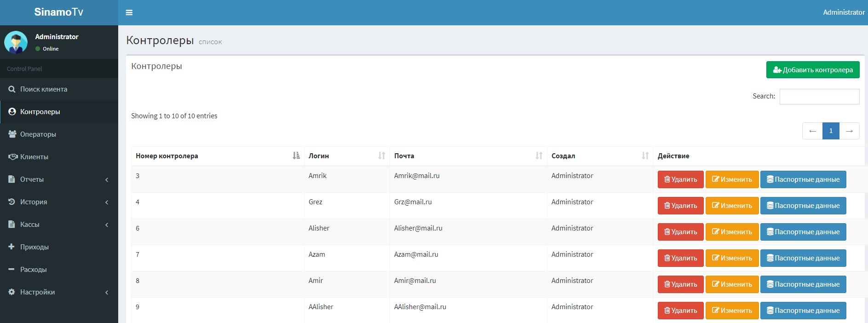Sort table by Логин column arrows

(x=381, y=156)
